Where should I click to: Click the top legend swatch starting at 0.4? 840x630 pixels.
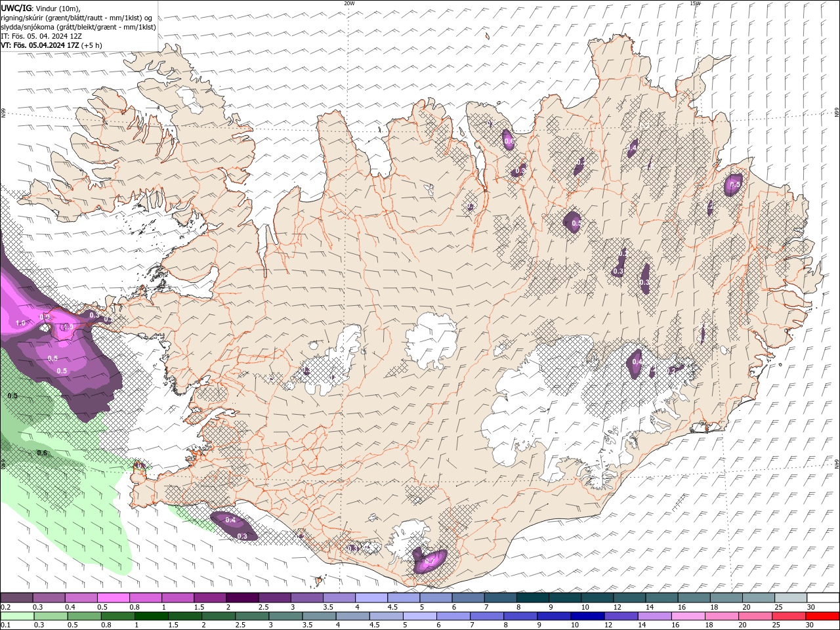81,598
